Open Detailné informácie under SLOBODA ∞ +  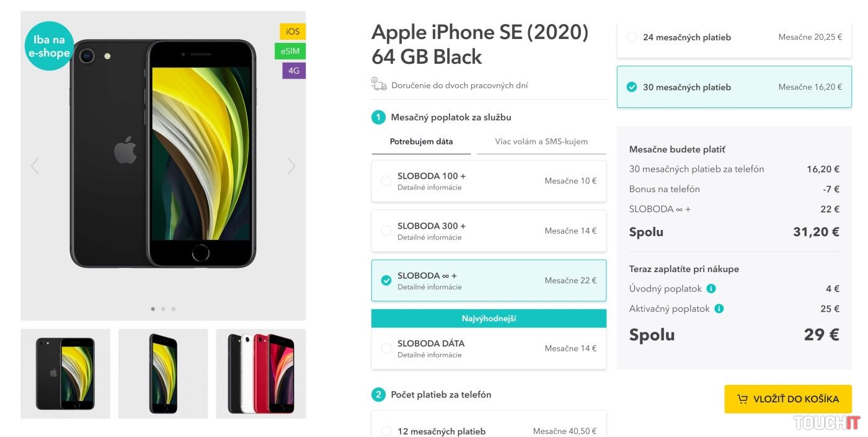click(430, 287)
